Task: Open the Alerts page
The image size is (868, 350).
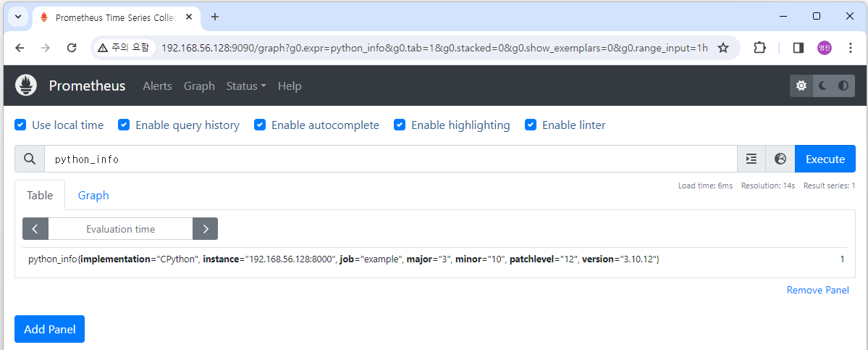Action: [157, 86]
